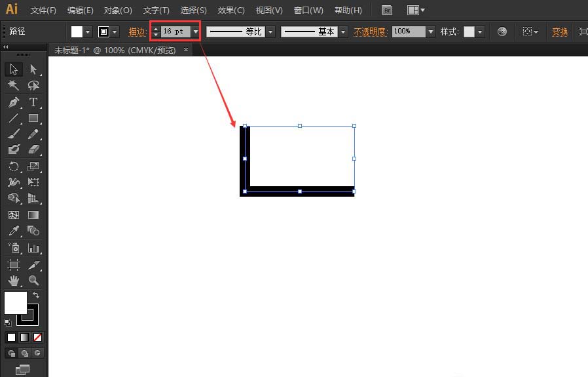Open stroke color dropdown in control bar
588x377 pixels.
click(115, 32)
